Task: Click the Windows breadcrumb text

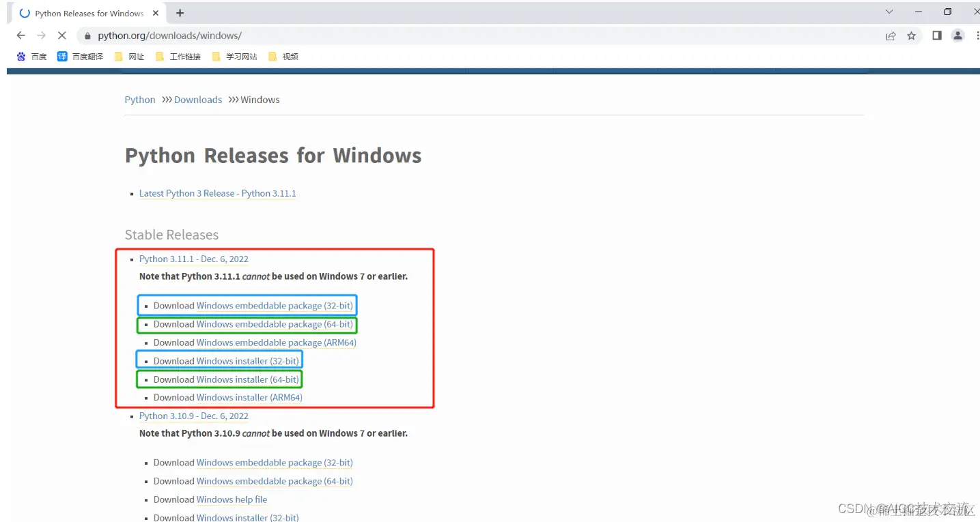Action: [260, 100]
